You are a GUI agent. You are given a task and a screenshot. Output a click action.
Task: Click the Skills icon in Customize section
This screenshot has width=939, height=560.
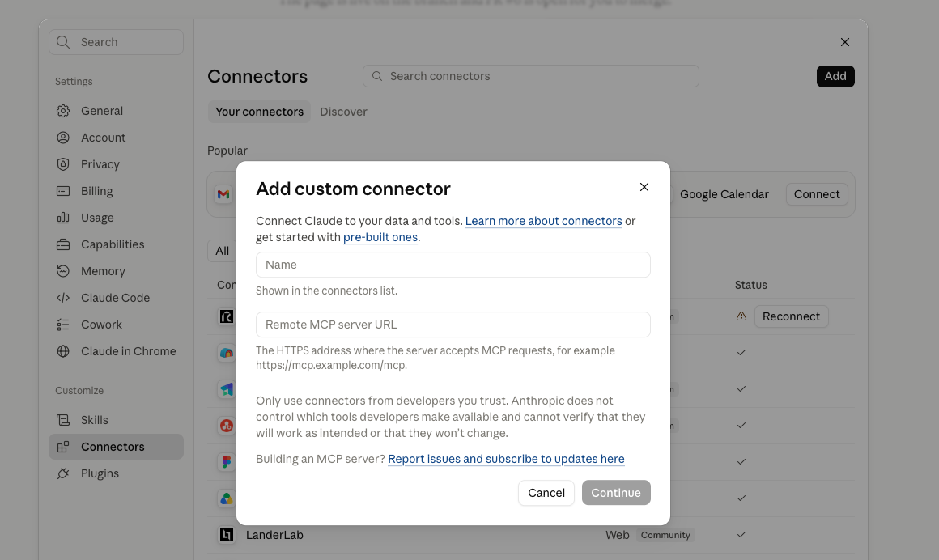(x=63, y=420)
